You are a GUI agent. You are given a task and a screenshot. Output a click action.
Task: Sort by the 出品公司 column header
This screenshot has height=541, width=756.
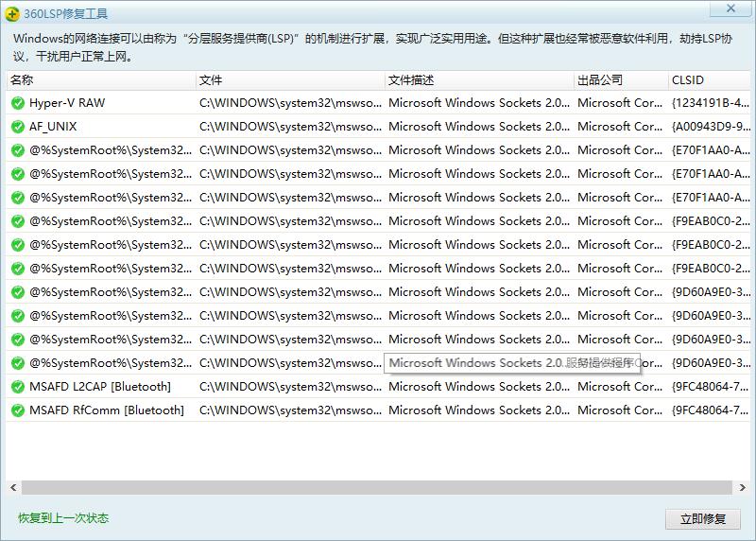pos(621,80)
